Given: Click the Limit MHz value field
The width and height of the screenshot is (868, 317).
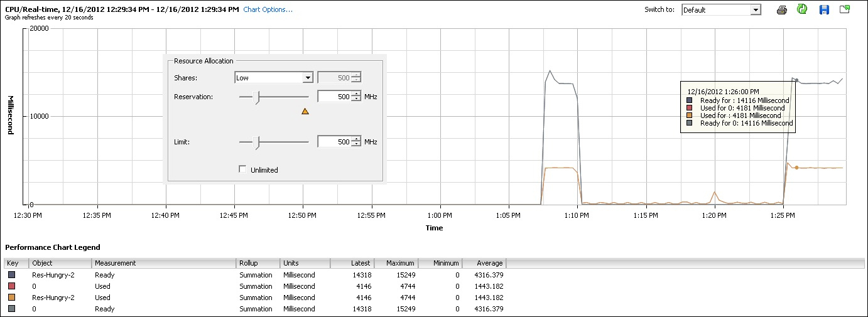Looking at the screenshot, I should coord(335,142).
